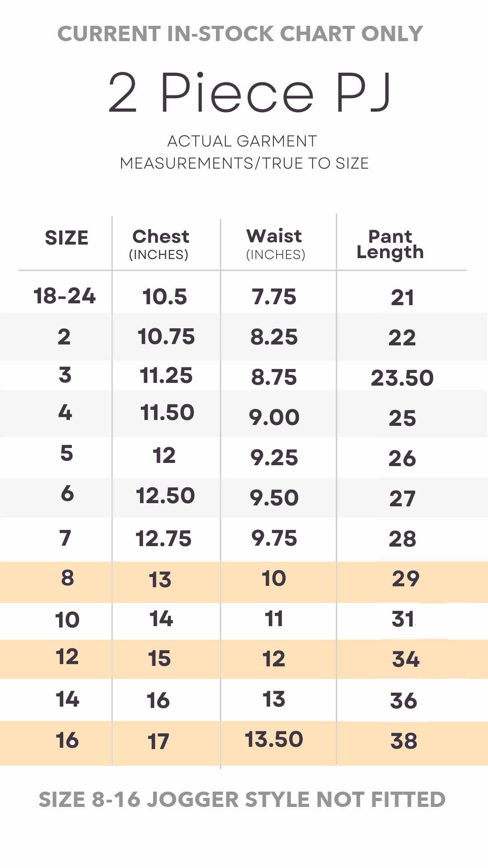Click chest value 10.75 for size 2

click(x=166, y=337)
